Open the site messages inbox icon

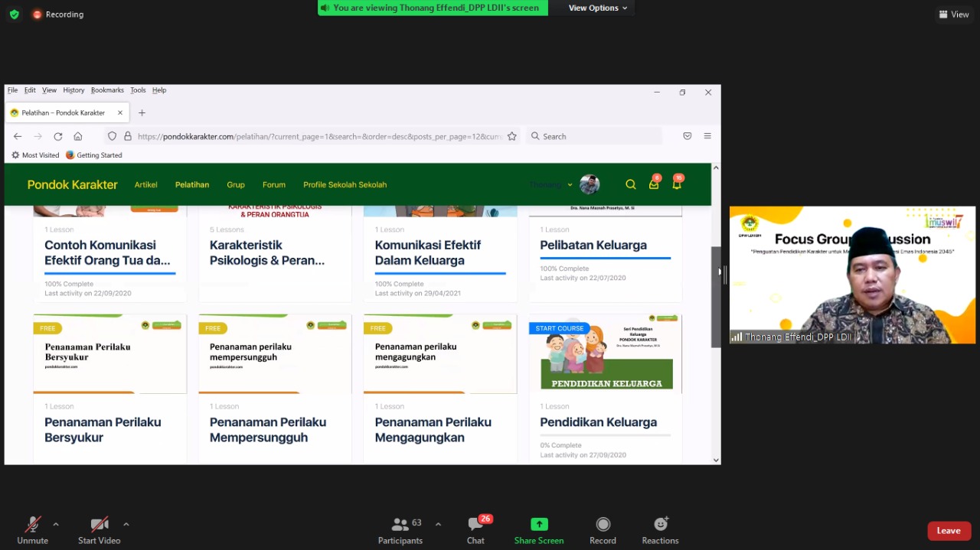pos(654,184)
